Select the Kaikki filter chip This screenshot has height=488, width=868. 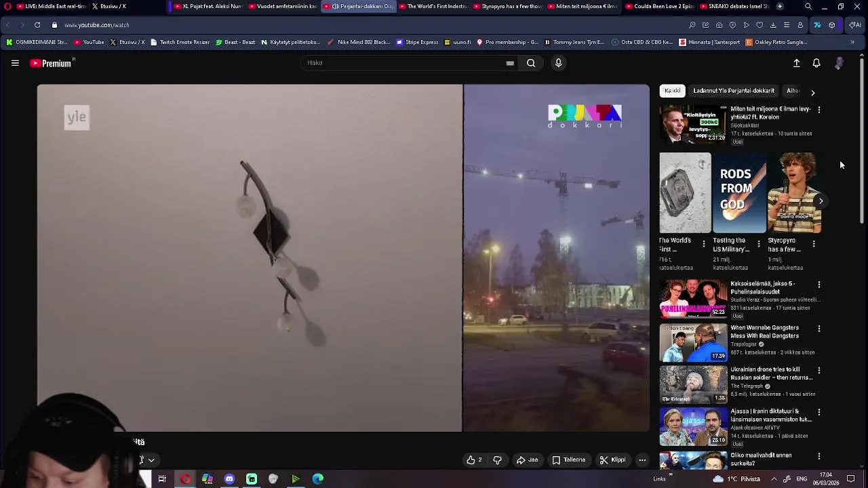[673, 91]
